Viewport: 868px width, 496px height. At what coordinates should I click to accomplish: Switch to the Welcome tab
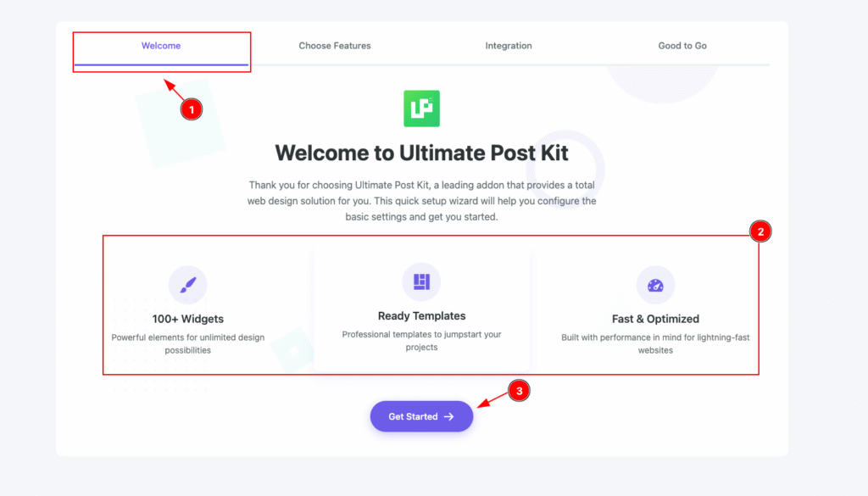pyautogui.click(x=161, y=46)
